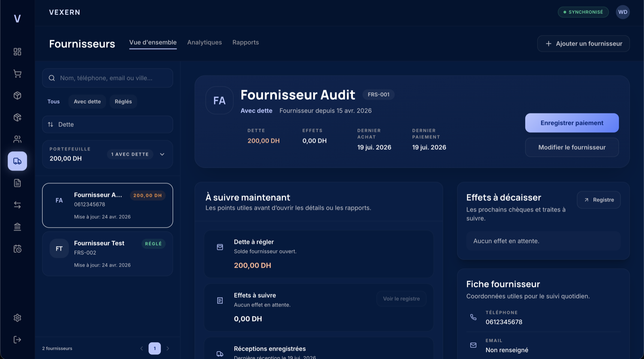Click the Réceptions enregistrées truck icon
The image size is (644, 359).
pyautogui.click(x=220, y=354)
